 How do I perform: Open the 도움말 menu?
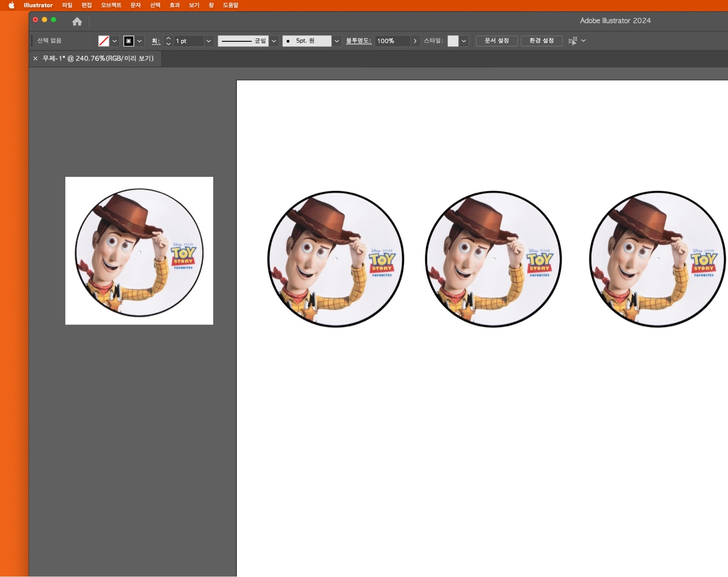[231, 5]
